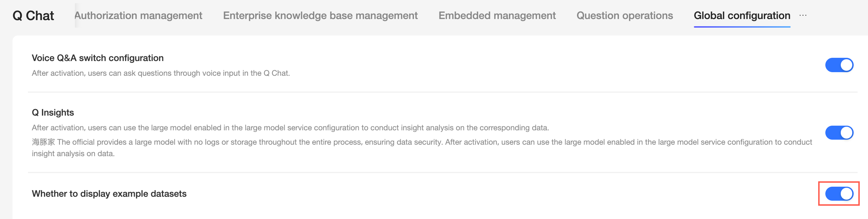Click the Q Insights heading

[53, 112]
